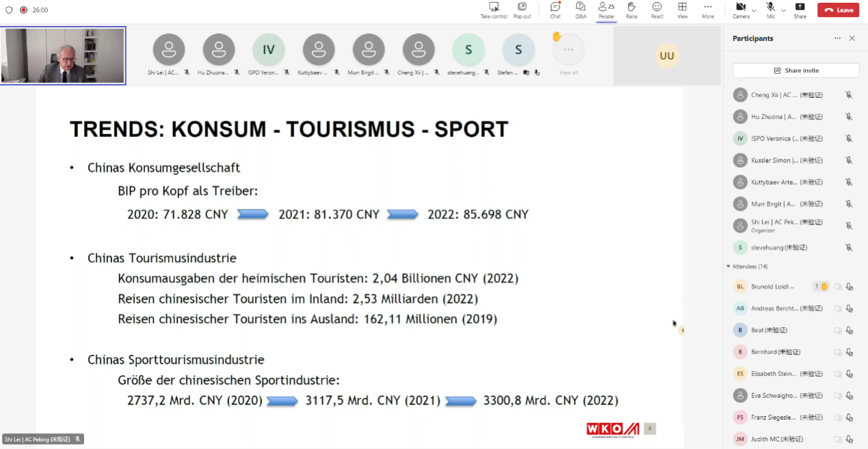Leave the meeting

pos(838,10)
